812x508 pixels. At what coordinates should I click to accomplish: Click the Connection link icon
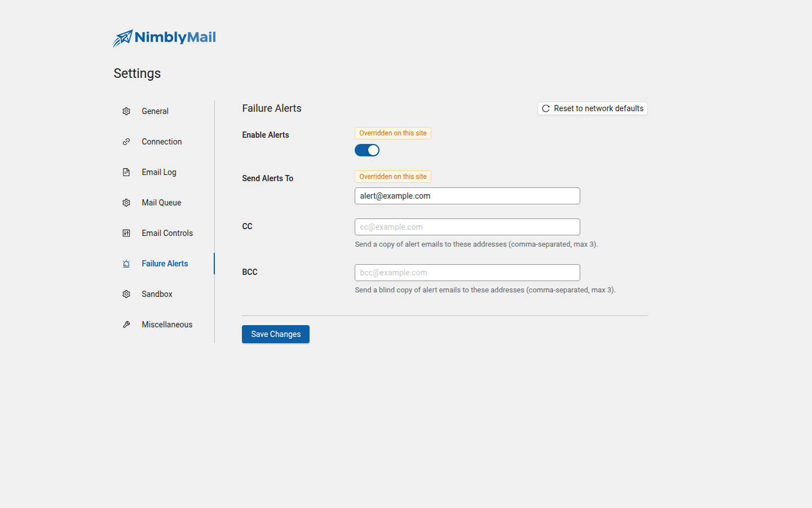point(126,142)
